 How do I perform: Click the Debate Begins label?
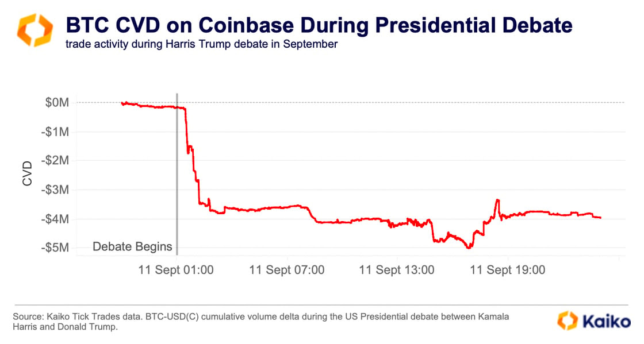(x=132, y=246)
